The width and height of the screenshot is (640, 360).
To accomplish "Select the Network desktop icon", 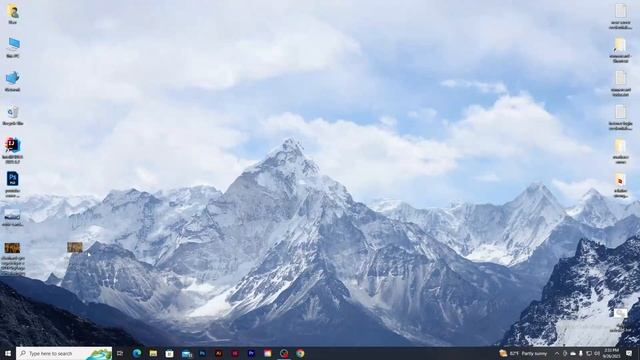I will pos(13,82).
